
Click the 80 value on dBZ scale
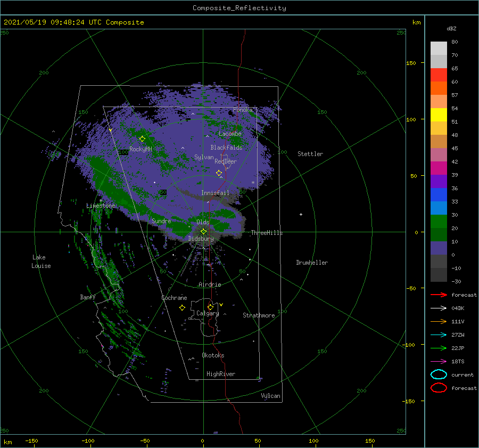click(455, 42)
